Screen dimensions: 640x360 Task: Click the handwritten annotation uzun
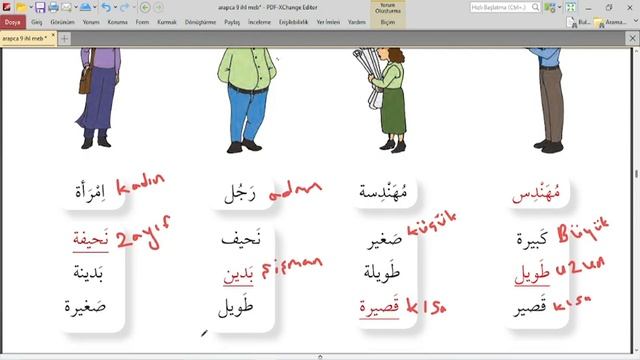click(x=580, y=267)
